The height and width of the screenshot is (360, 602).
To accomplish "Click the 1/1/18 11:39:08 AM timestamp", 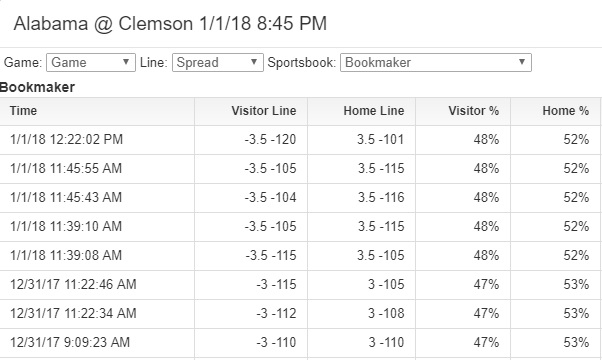I will tap(66, 256).
